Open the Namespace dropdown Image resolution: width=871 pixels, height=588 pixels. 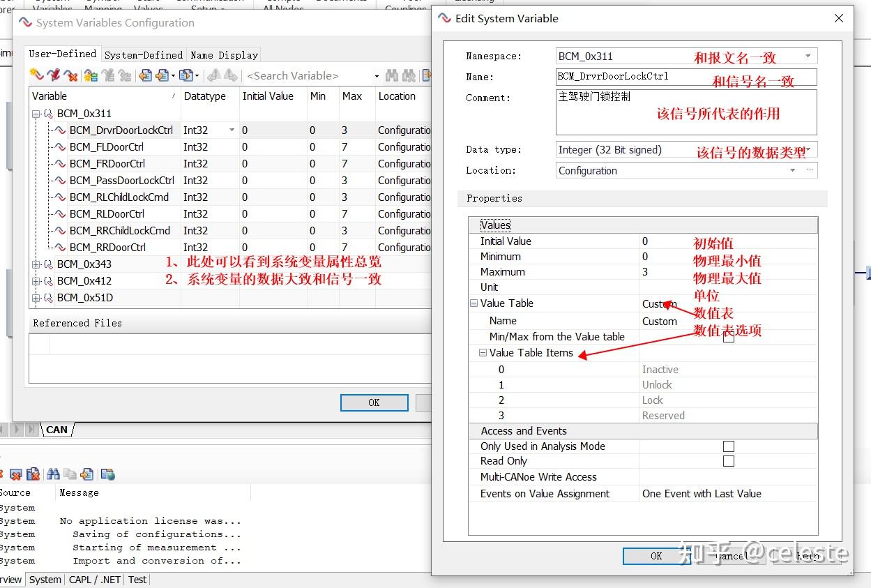point(808,56)
